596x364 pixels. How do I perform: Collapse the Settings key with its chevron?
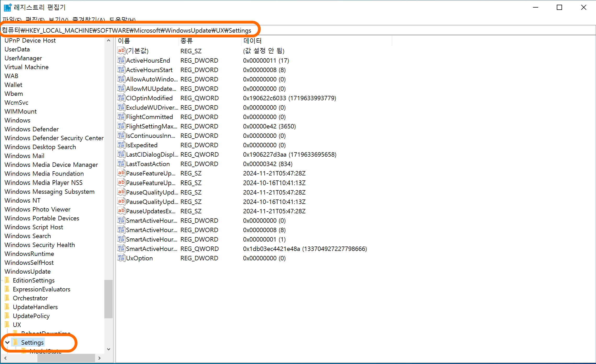pos(7,342)
